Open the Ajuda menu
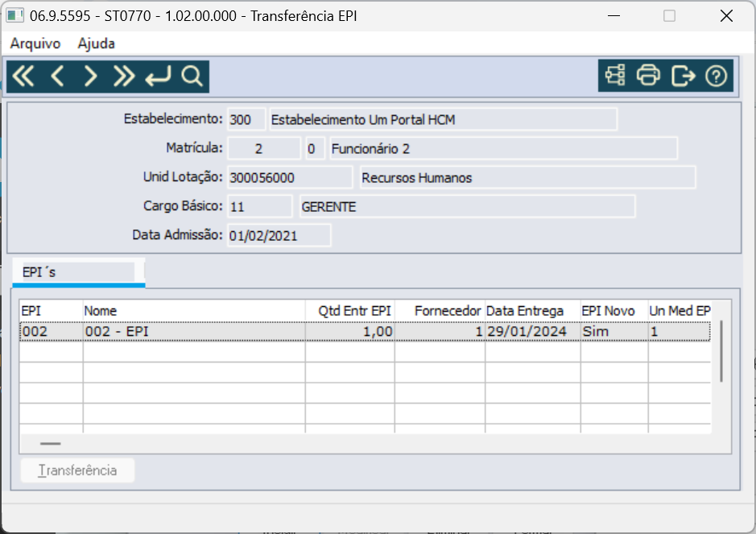The image size is (756, 534). click(96, 43)
